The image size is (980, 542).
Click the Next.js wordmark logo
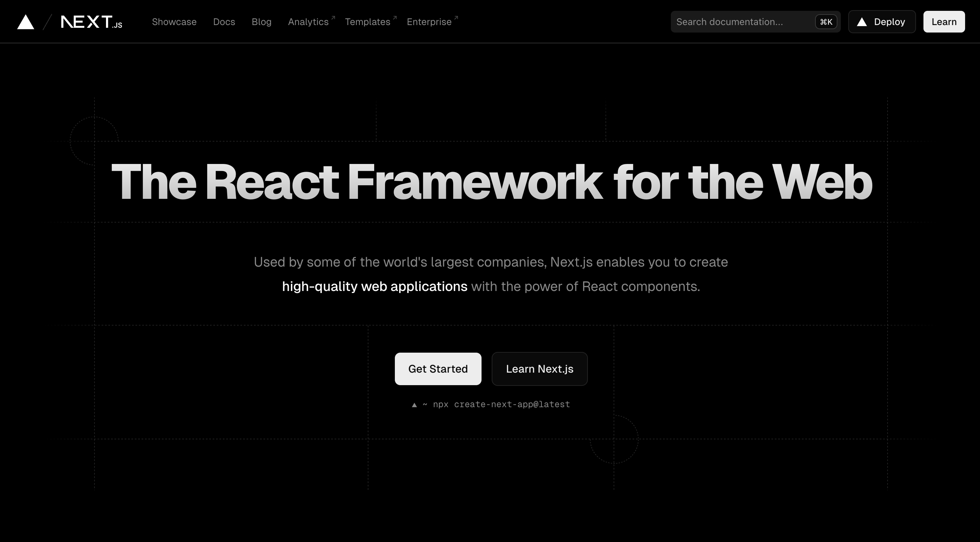91,21
